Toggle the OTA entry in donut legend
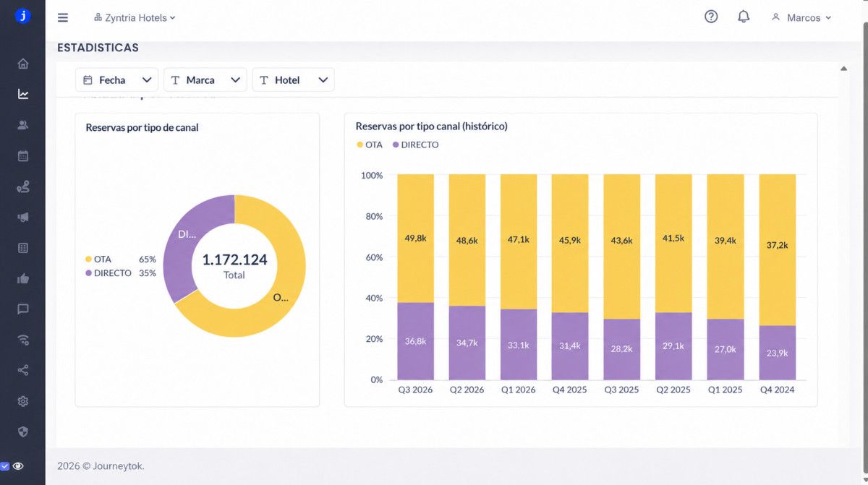868x485 pixels. point(98,259)
